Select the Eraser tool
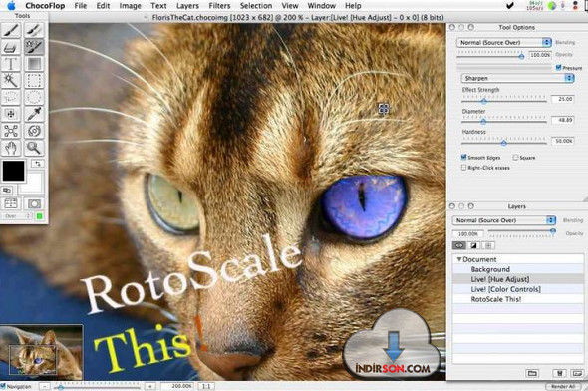588x391 pixels. [x=11, y=47]
